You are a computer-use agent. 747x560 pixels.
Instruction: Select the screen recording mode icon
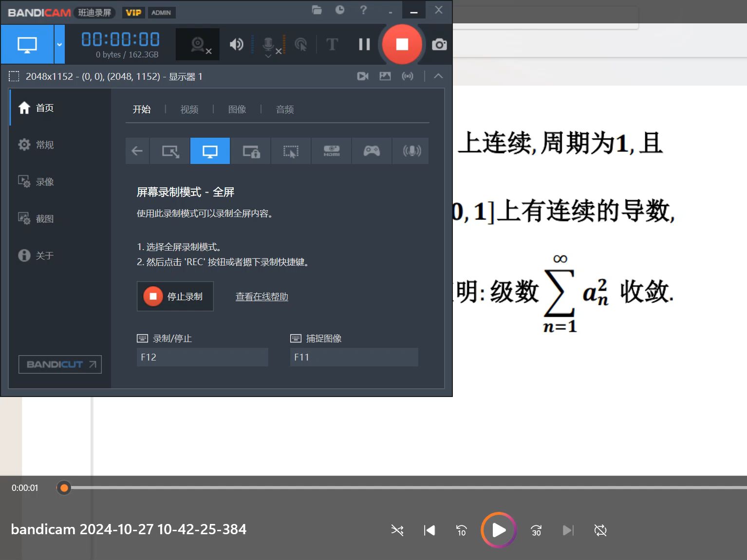pyautogui.click(x=27, y=44)
